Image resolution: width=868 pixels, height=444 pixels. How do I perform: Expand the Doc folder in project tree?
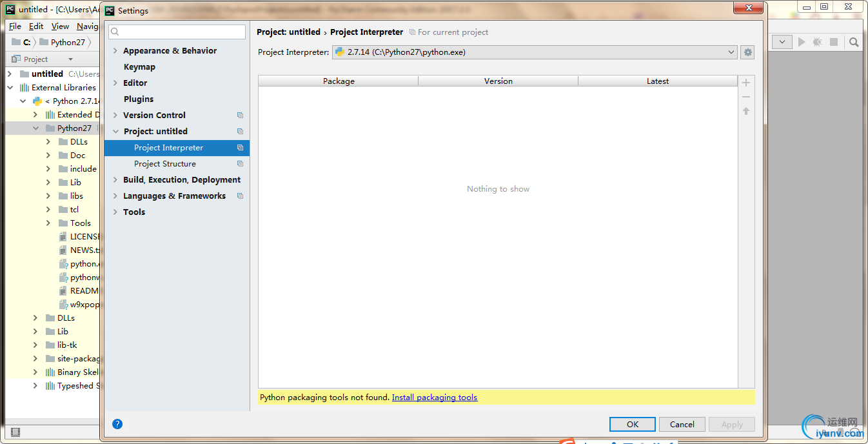(48, 156)
